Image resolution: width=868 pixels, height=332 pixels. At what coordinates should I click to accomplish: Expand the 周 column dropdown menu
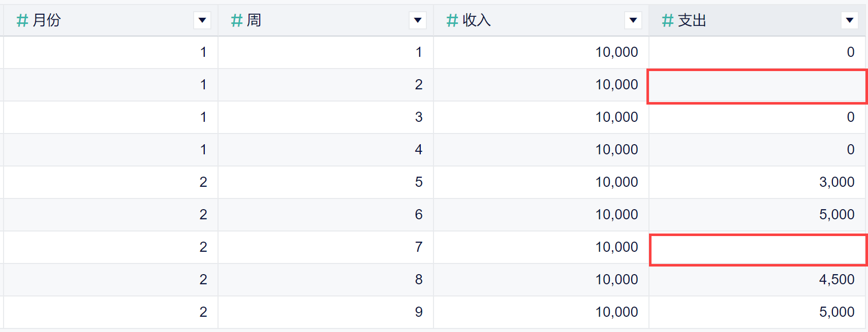tap(418, 20)
